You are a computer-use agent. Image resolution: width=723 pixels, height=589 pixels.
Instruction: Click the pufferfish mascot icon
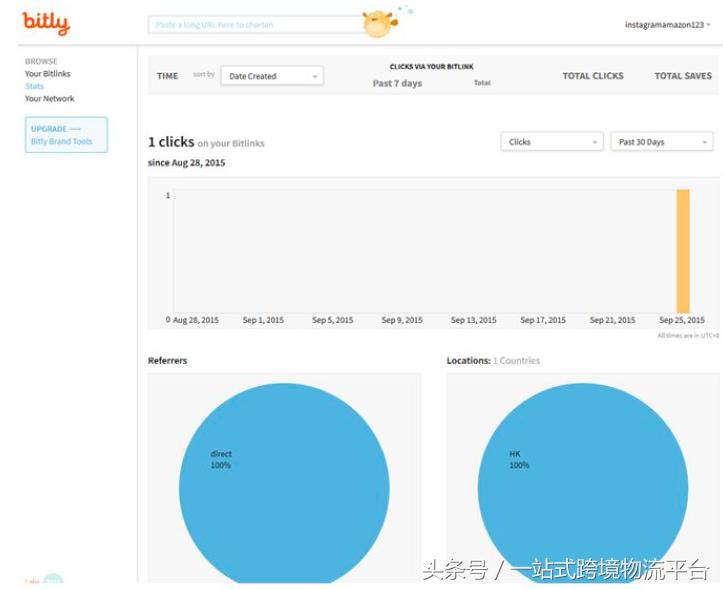380,23
